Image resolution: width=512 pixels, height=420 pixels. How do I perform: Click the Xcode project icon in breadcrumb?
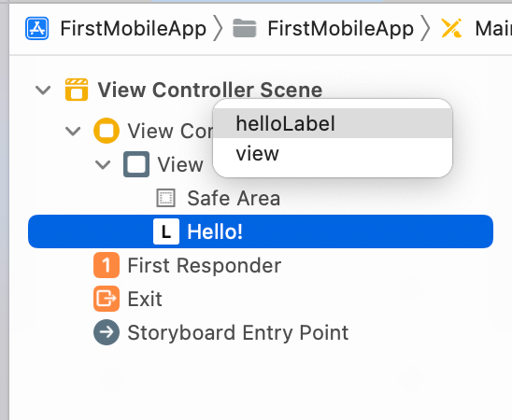[37, 29]
